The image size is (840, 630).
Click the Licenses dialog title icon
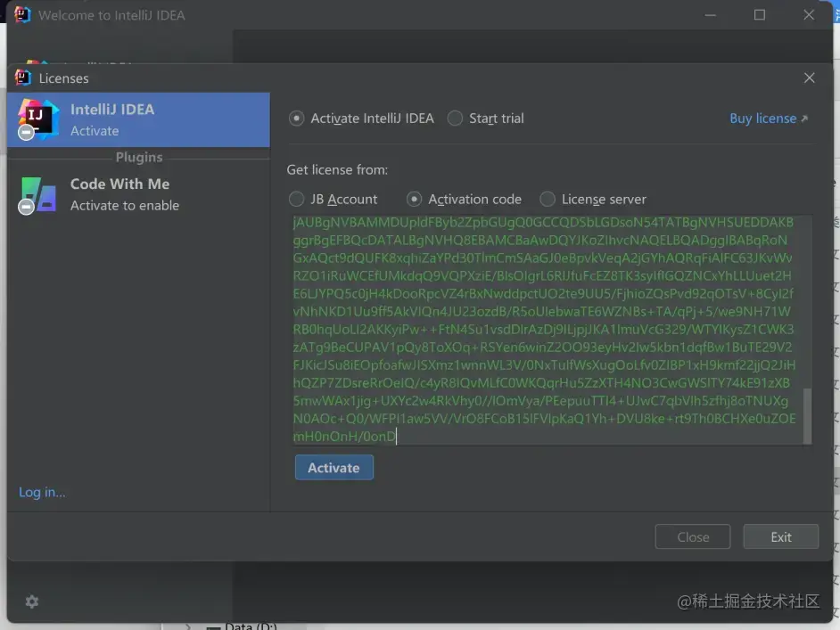point(23,78)
